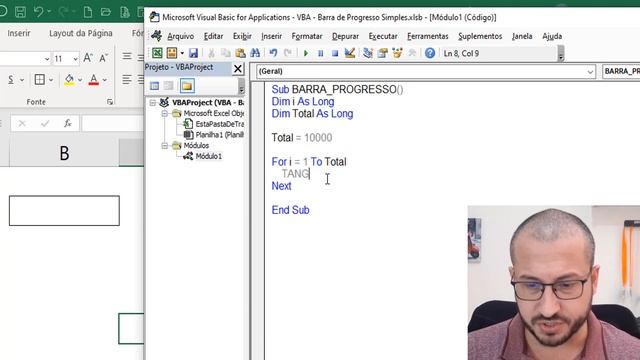
Task: Click Excel quick access Open folder icon
Action: point(106,12)
